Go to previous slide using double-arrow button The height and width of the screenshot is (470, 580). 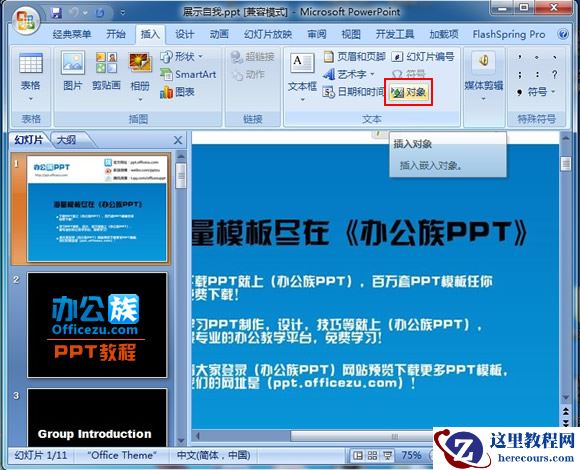pyautogui.click(x=566, y=412)
